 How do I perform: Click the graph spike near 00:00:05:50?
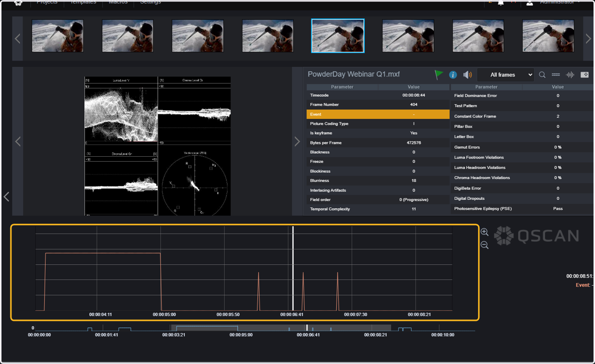click(x=258, y=291)
